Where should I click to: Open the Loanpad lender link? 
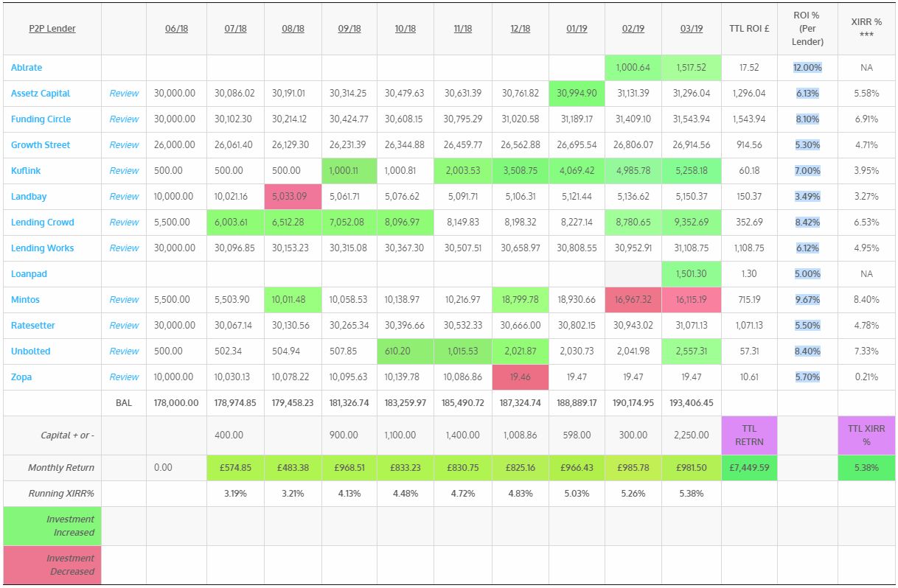click(29, 274)
